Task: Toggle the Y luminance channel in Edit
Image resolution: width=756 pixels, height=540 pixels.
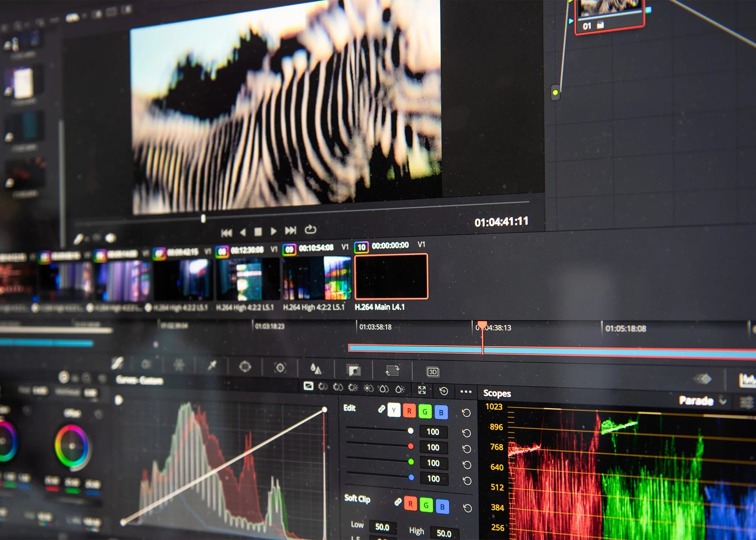Action: point(394,410)
